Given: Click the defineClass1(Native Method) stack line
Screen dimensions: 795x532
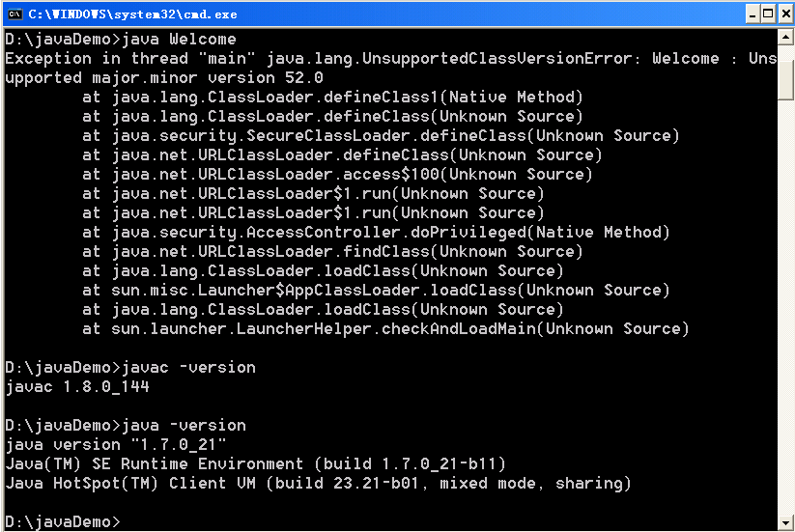Looking at the screenshot, I should click(x=332, y=97).
